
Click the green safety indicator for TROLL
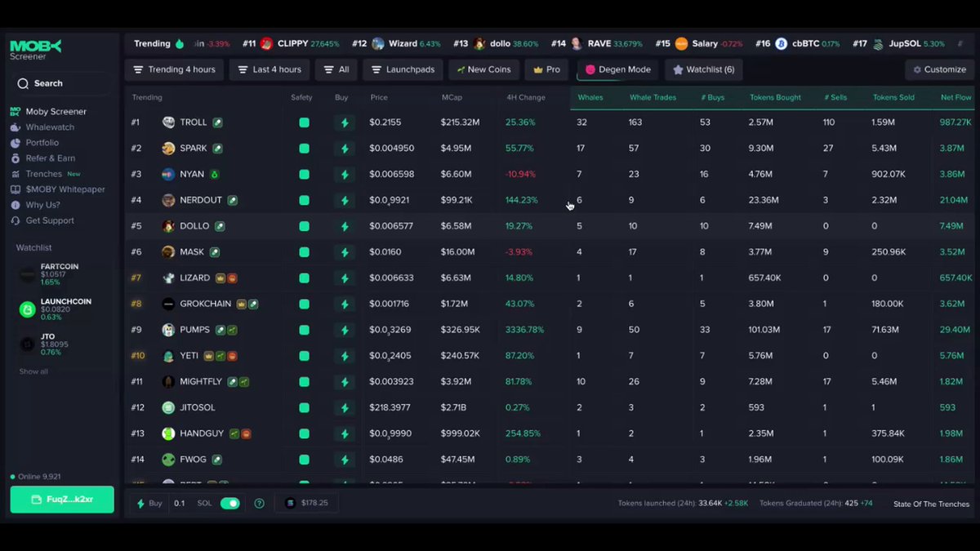[x=304, y=122]
